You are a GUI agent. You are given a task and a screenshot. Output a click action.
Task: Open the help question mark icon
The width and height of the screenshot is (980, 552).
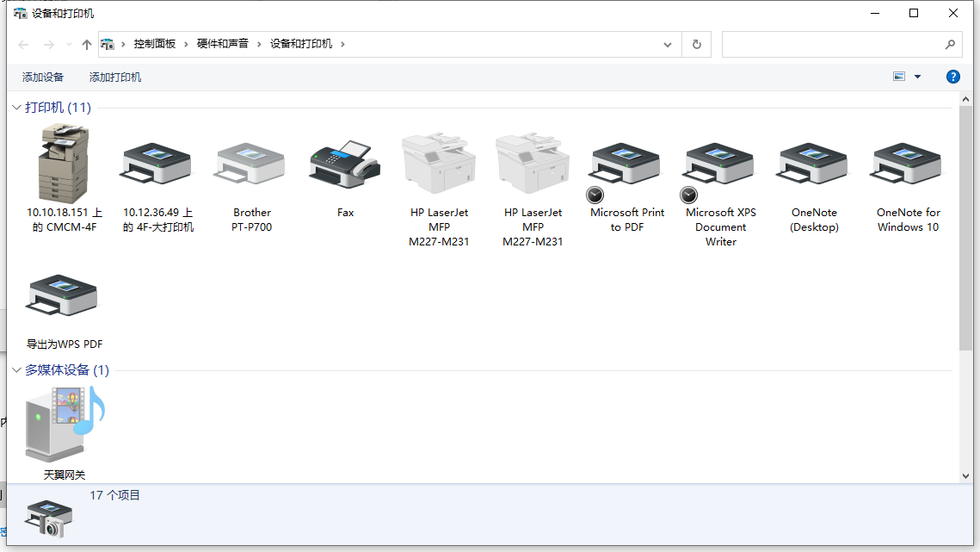[x=952, y=77]
